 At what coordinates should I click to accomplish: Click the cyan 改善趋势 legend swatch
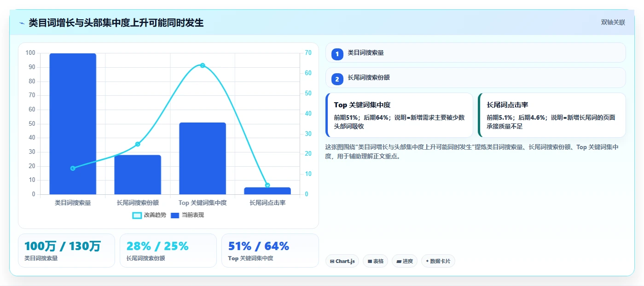coord(137,215)
